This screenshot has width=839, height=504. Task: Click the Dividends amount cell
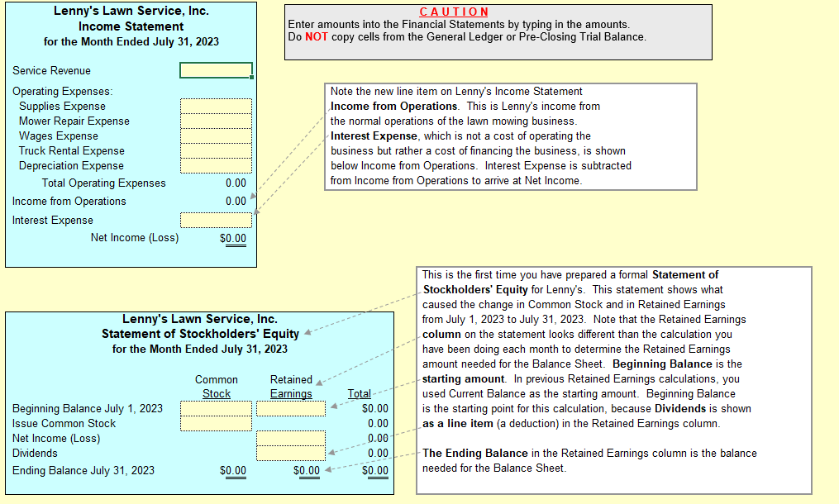291,453
